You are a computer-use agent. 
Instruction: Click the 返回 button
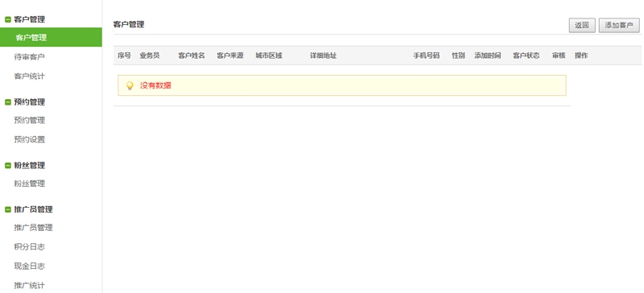[x=582, y=26]
